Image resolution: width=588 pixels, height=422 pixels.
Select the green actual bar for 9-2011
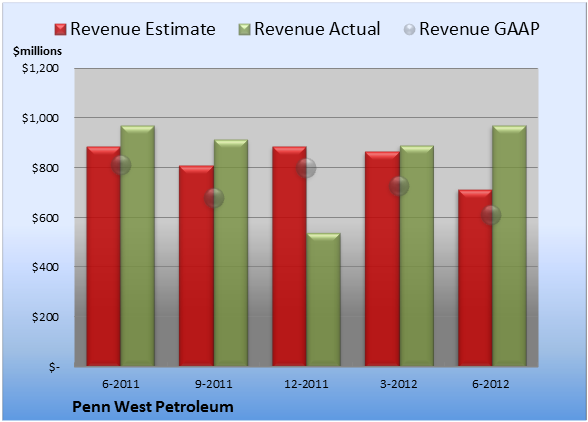click(x=231, y=253)
